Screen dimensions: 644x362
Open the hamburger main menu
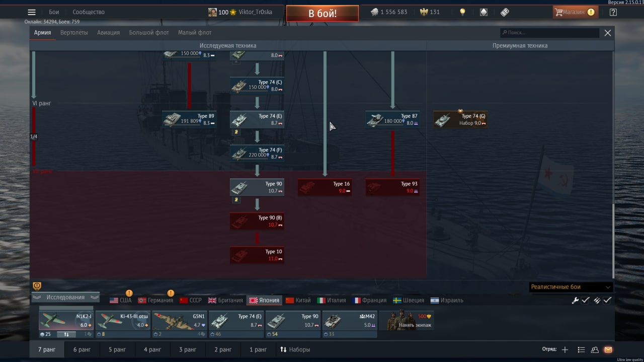click(32, 12)
